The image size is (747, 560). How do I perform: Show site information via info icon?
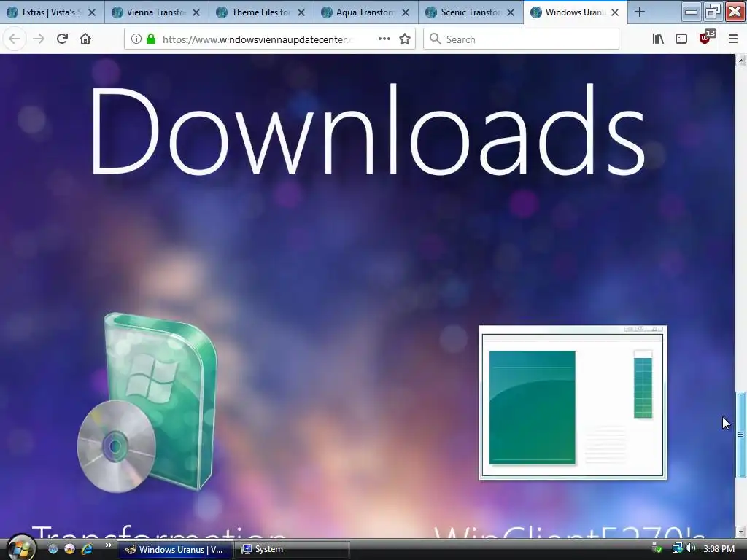[x=136, y=39]
